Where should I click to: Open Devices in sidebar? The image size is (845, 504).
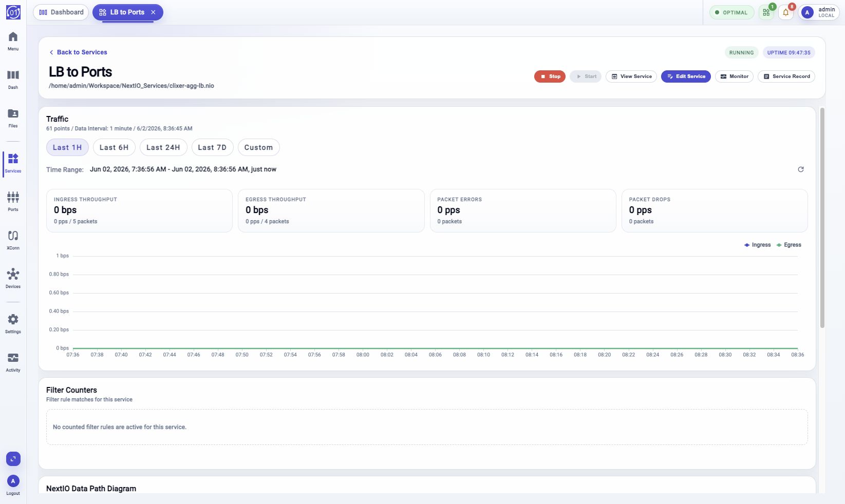[x=13, y=279]
